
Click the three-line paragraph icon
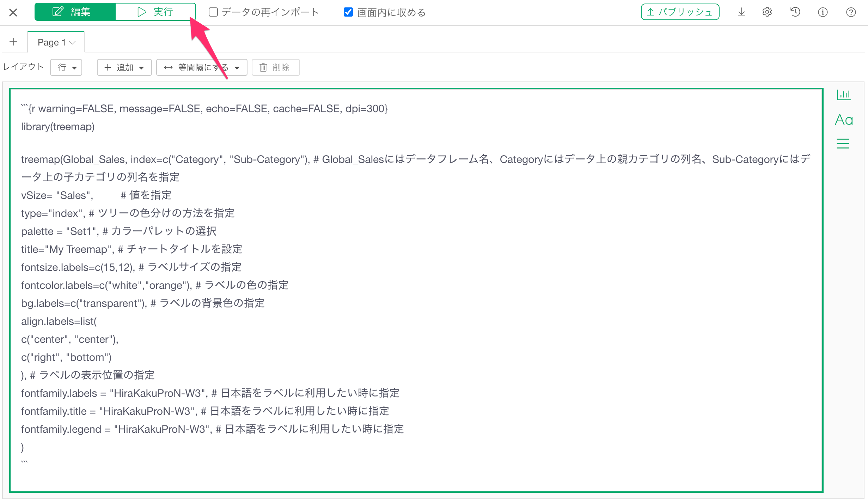coord(843,144)
